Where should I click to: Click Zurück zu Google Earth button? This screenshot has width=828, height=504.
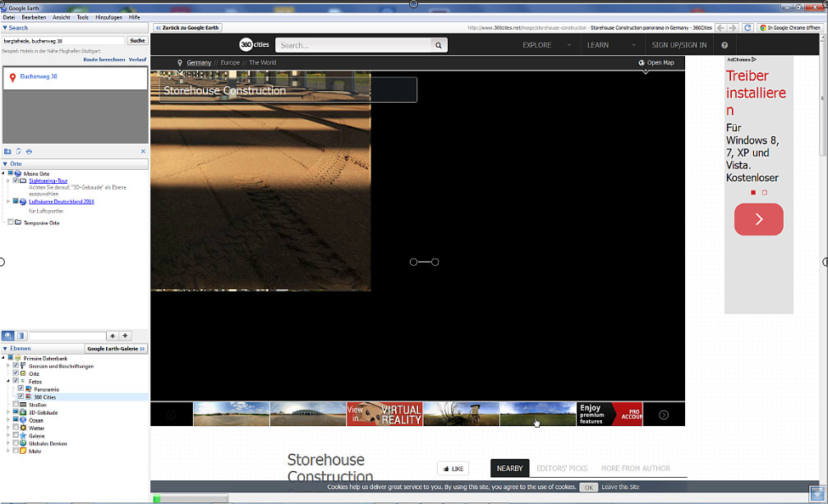click(x=187, y=27)
